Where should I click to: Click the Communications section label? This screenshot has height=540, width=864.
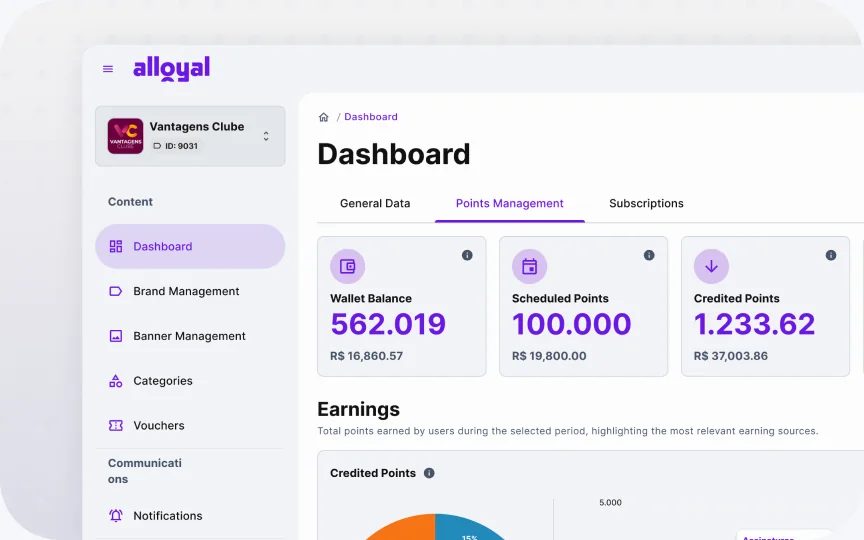tap(145, 471)
